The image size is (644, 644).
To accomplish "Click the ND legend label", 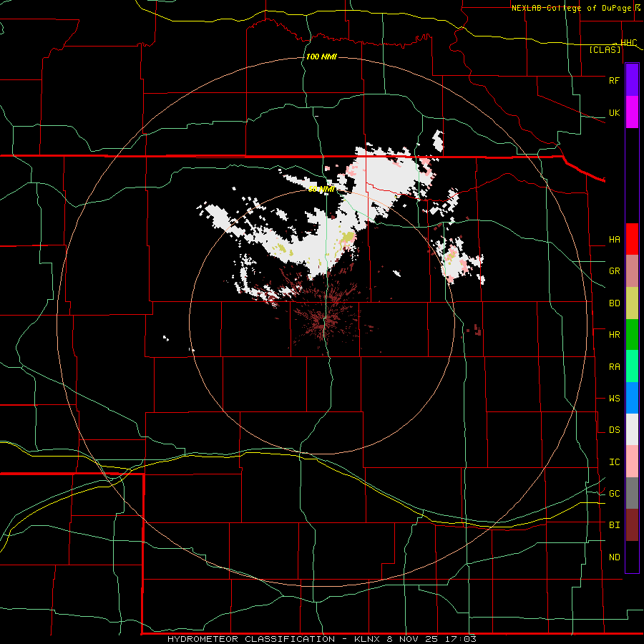I will 614,557.
